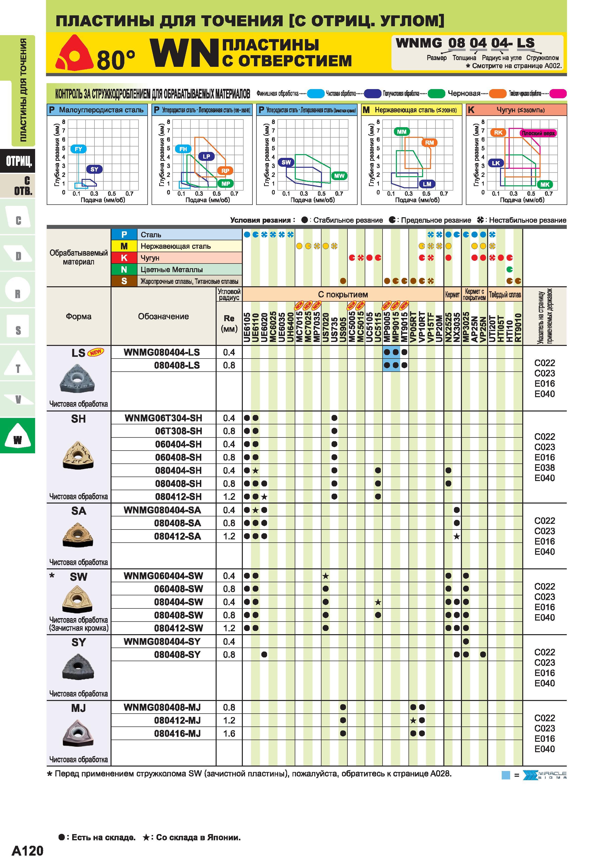This screenshot has height=868, width=613.
Task: Click the cyan Финишная обработка color swatch
Action: [316, 93]
